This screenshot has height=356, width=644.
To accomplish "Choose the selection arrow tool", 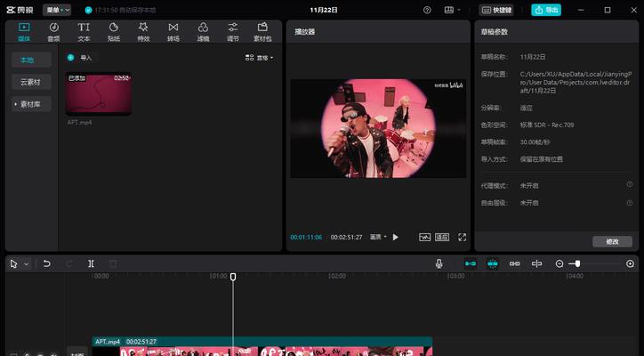I will [x=14, y=264].
